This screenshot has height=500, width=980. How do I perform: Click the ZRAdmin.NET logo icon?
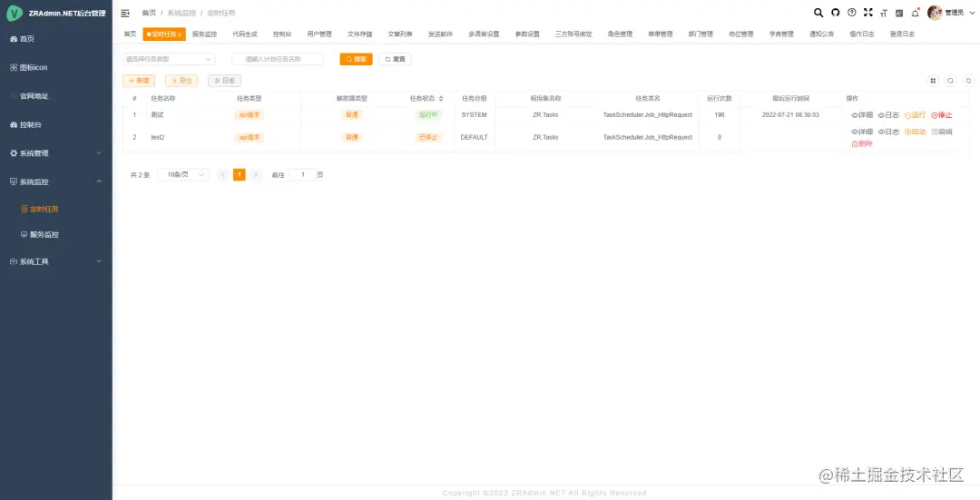(15, 13)
